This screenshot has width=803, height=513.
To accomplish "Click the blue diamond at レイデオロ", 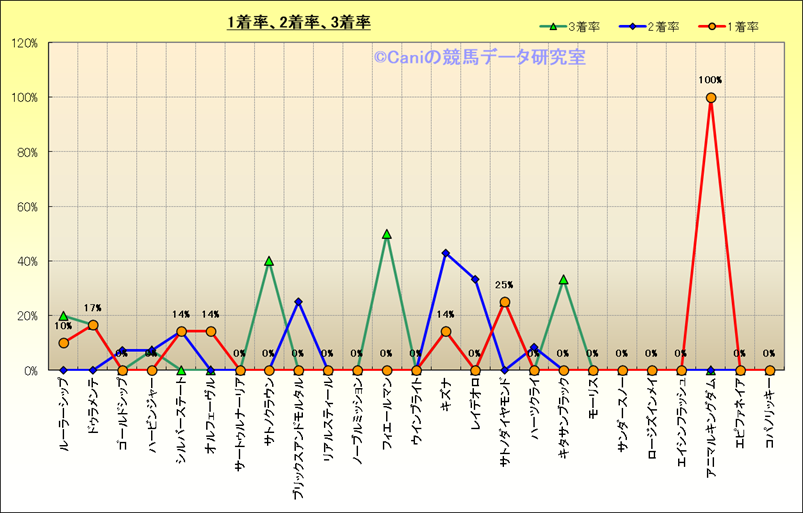I will point(475,280).
